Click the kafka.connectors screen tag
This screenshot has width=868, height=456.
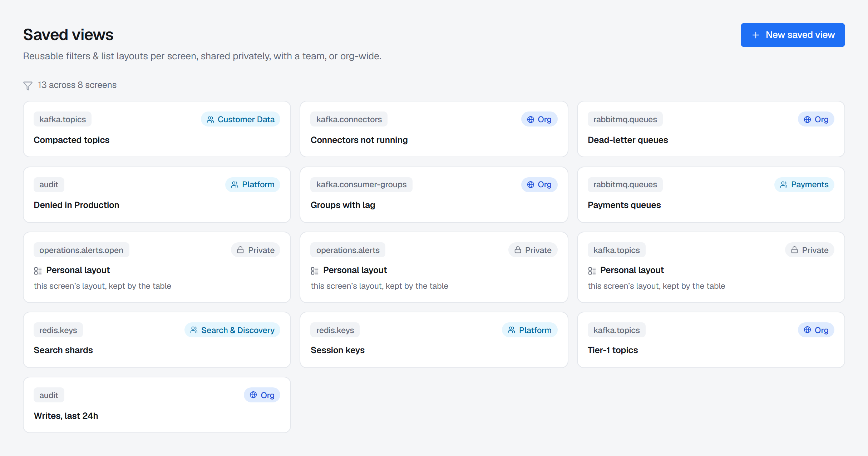pos(349,119)
